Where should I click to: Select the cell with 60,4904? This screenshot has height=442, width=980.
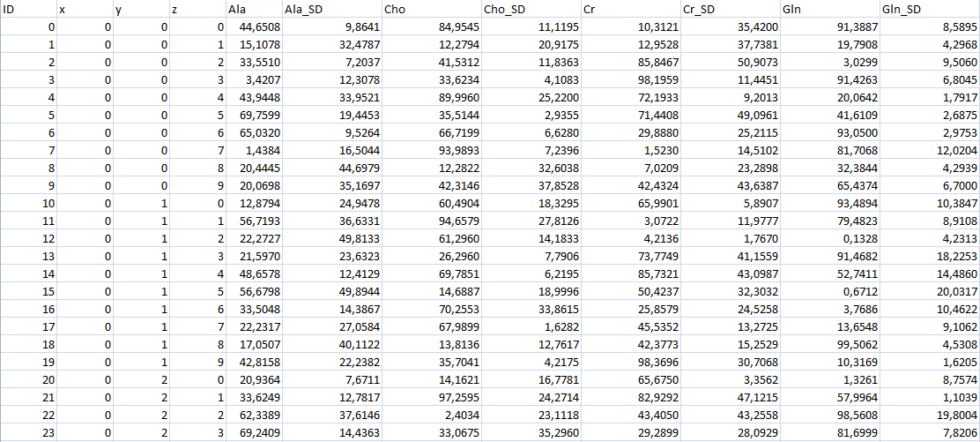[430, 202]
